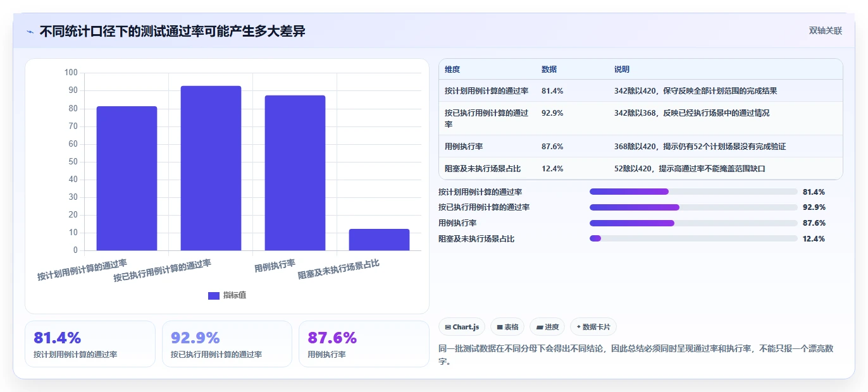Click the lightning icon beside the title
This screenshot has width=868, height=392.
(30, 32)
